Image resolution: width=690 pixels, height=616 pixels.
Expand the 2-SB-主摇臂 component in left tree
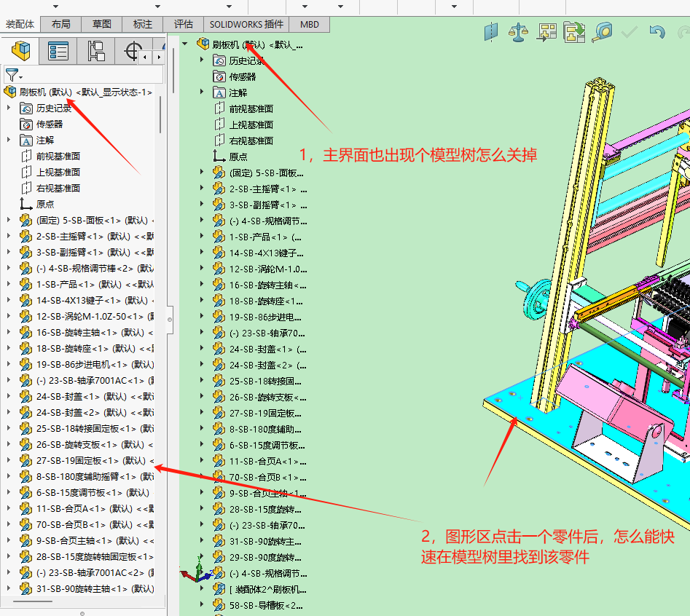point(9,236)
